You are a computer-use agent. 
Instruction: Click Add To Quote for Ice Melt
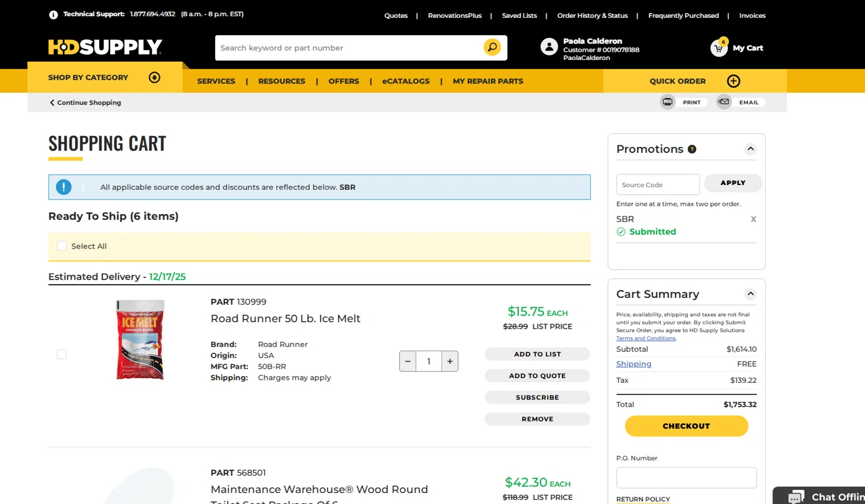[x=537, y=376]
